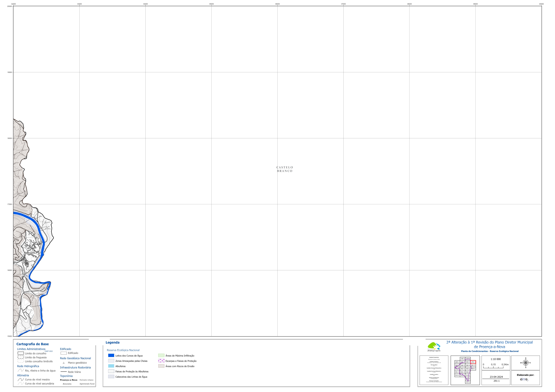Click the Curva de nível mestra line symbol
This screenshot has width=555, height=392.
click(21, 379)
